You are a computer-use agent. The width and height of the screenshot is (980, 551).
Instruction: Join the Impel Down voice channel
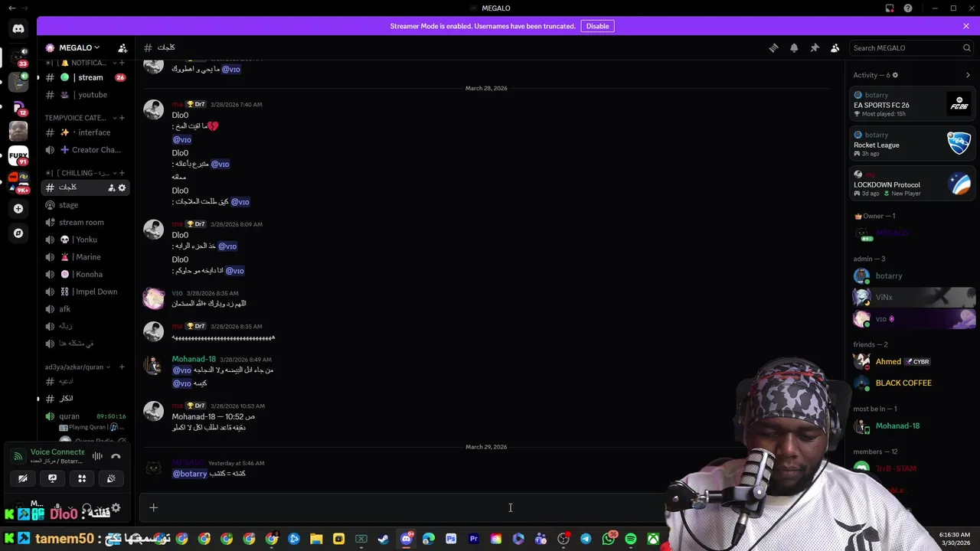(x=85, y=292)
